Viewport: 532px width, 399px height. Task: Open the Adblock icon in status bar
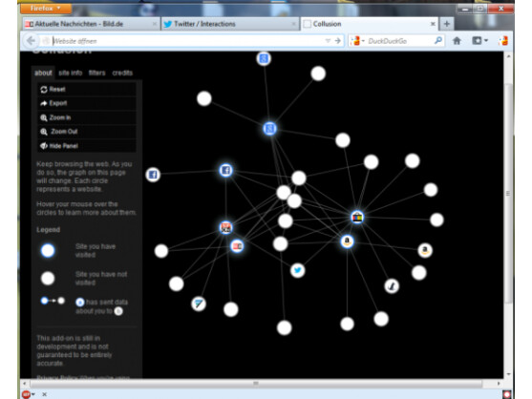pos(26,394)
